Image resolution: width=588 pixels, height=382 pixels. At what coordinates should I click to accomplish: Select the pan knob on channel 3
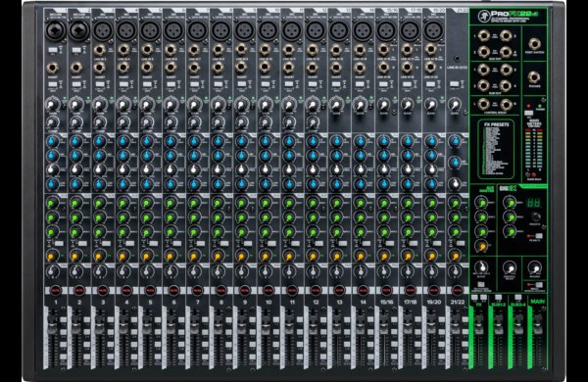100,270
